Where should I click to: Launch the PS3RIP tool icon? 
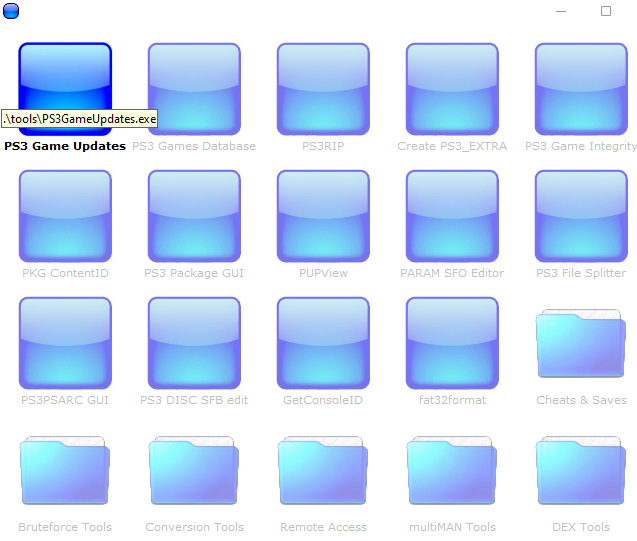(x=323, y=89)
